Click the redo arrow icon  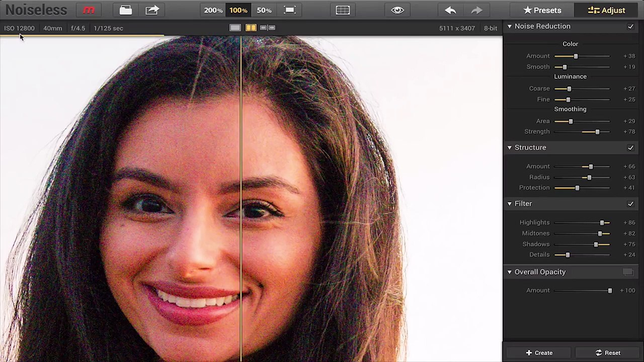(476, 10)
